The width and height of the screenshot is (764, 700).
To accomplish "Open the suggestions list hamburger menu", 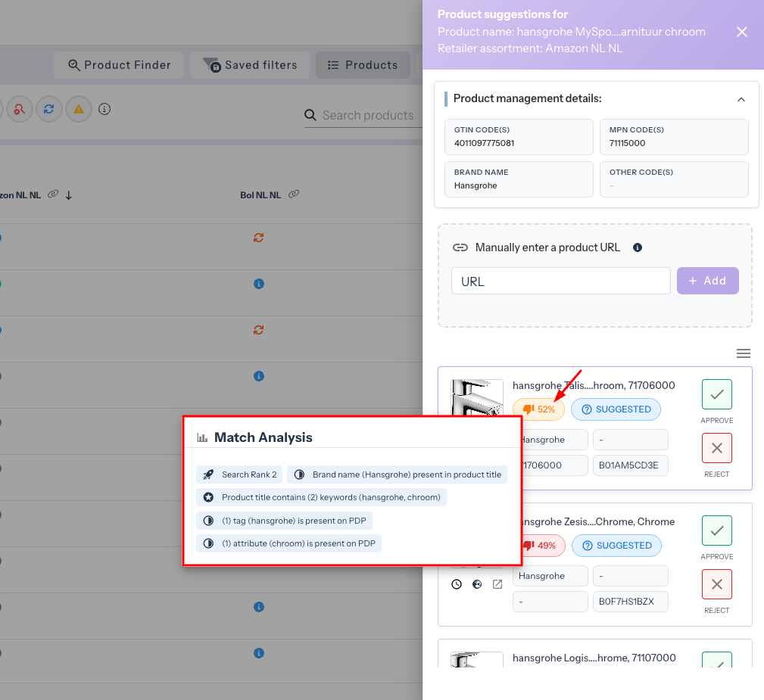I will coord(744,353).
